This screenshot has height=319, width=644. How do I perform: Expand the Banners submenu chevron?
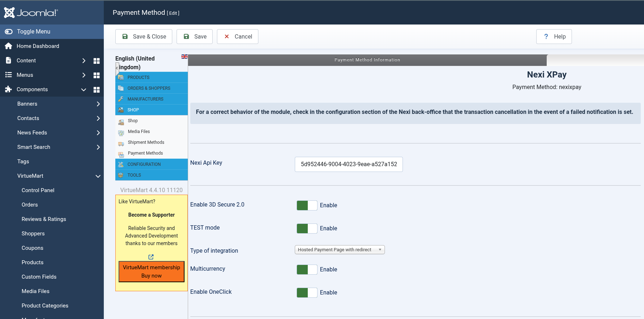click(x=98, y=104)
